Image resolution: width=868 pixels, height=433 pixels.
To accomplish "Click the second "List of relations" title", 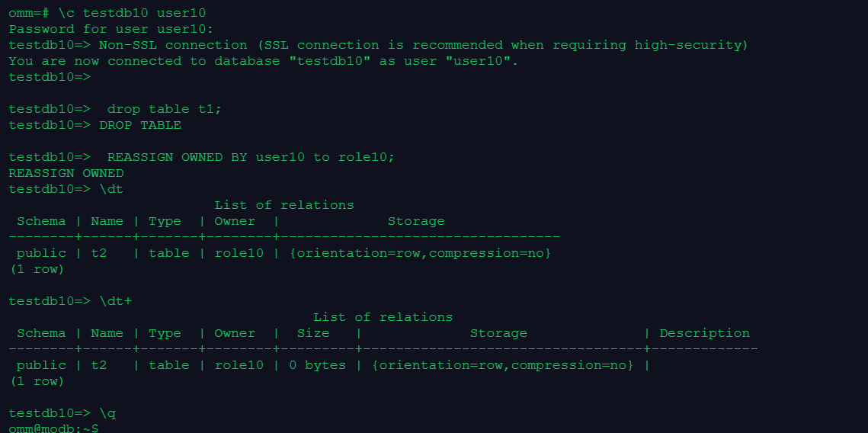I will [383, 317].
